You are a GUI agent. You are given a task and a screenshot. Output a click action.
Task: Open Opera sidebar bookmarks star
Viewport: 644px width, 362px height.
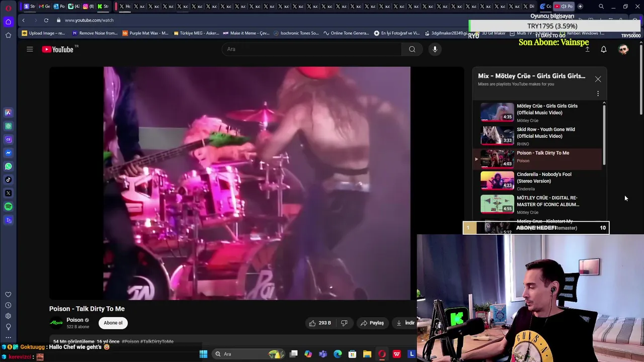(x=8, y=35)
